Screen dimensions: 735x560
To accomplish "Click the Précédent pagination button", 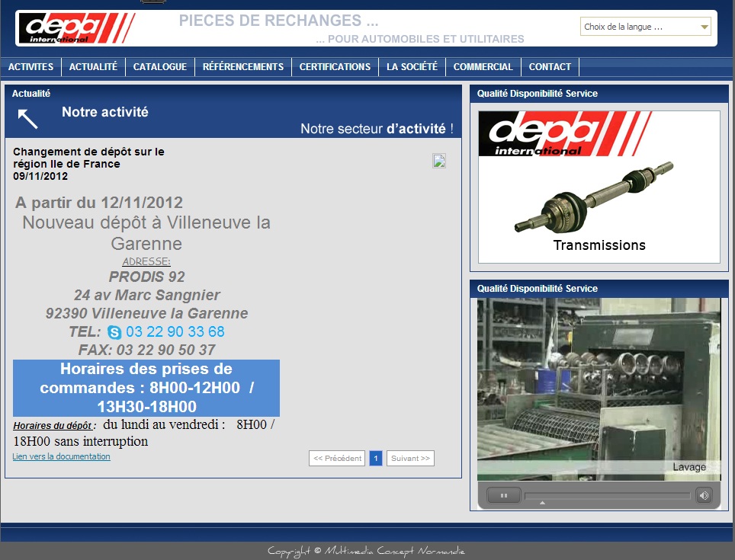I will coord(337,459).
